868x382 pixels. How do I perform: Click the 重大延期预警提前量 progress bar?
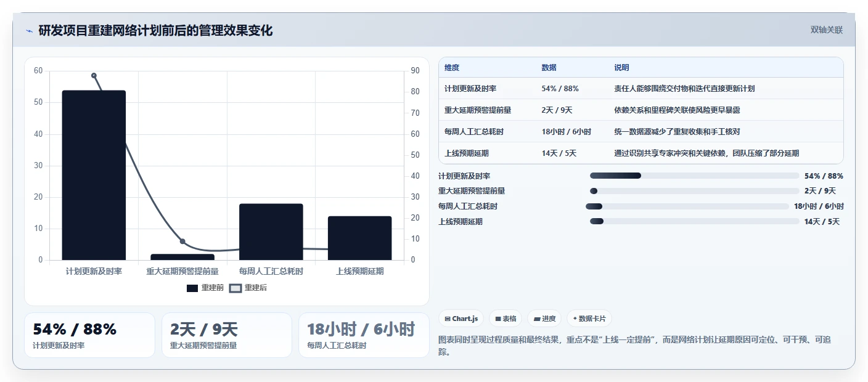694,191
